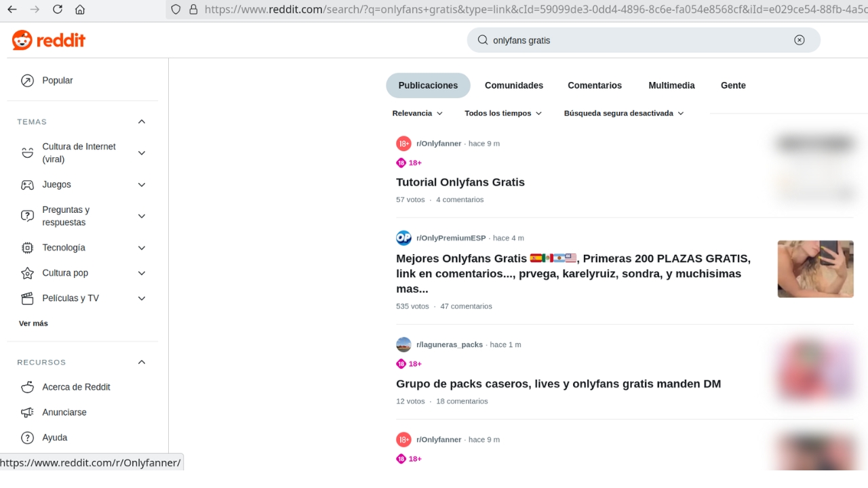
Task: Select the Juegos controller icon
Action: coord(27,184)
